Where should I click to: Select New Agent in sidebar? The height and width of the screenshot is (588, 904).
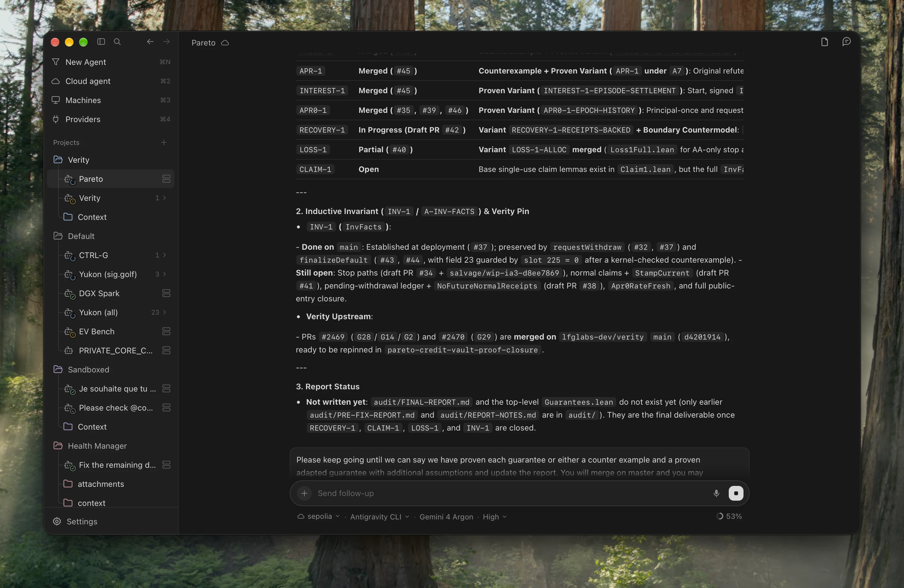pos(111,62)
